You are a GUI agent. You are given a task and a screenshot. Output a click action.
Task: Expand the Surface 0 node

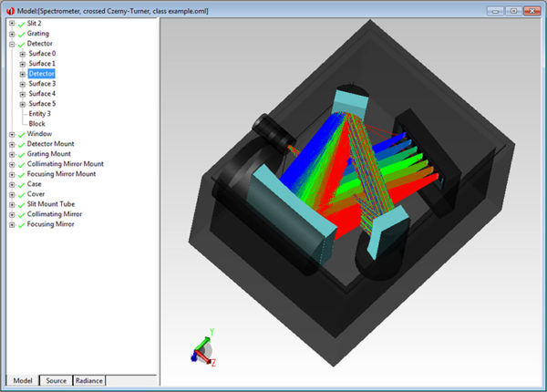click(x=22, y=53)
